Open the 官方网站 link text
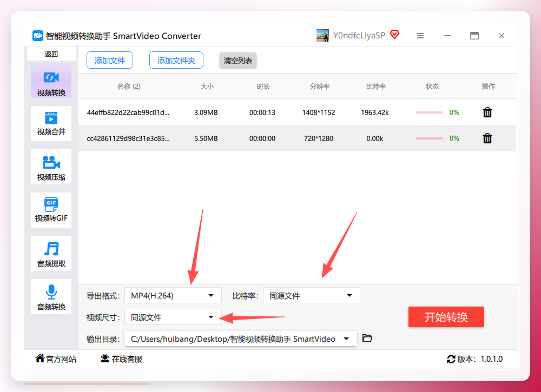541x392 pixels. coord(61,359)
